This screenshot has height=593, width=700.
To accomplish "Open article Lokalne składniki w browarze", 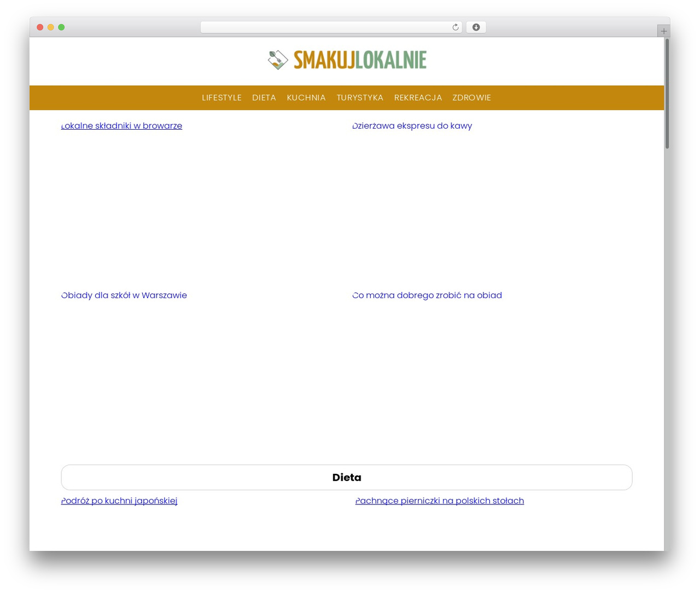I will pos(121,126).
